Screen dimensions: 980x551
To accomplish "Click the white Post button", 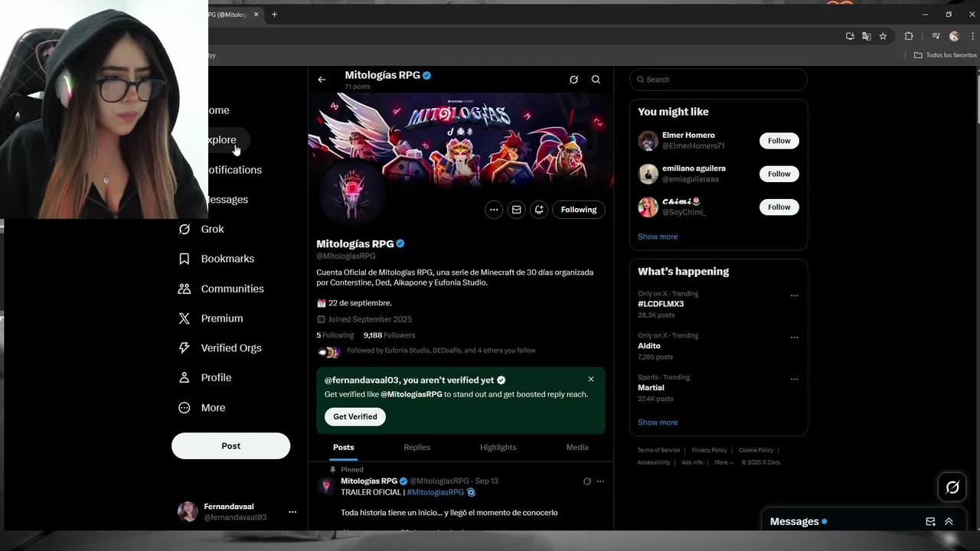I will point(230,446).
